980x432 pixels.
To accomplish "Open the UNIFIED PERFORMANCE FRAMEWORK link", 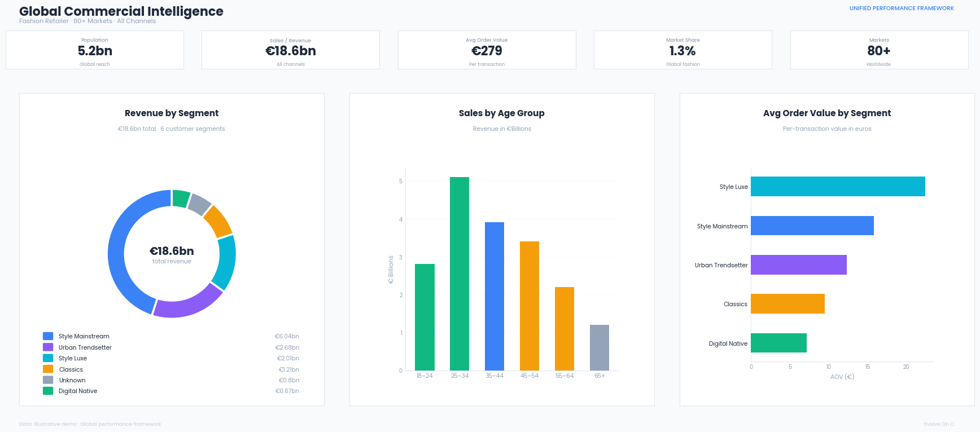I will tap(902, 8).
